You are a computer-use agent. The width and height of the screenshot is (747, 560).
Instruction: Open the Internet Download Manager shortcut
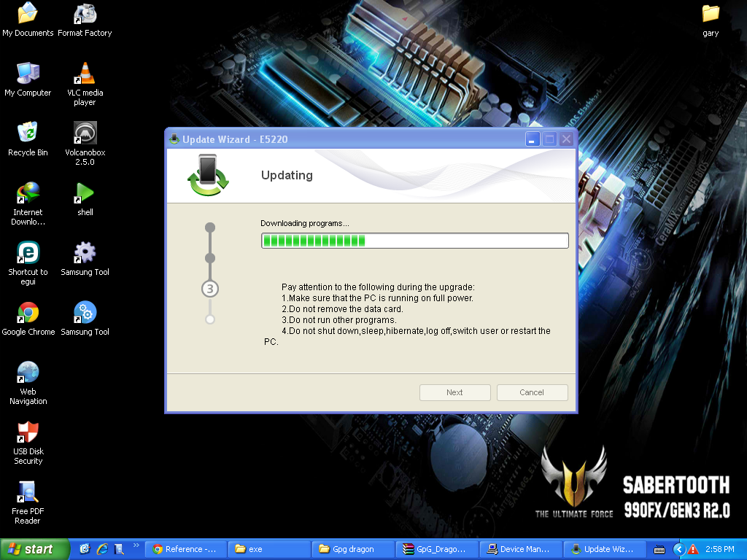point(28,193)
